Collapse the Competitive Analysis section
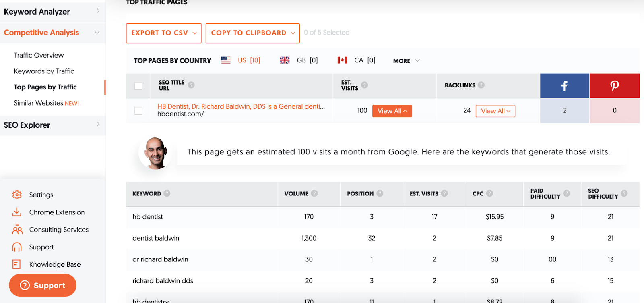 [97, 33]
